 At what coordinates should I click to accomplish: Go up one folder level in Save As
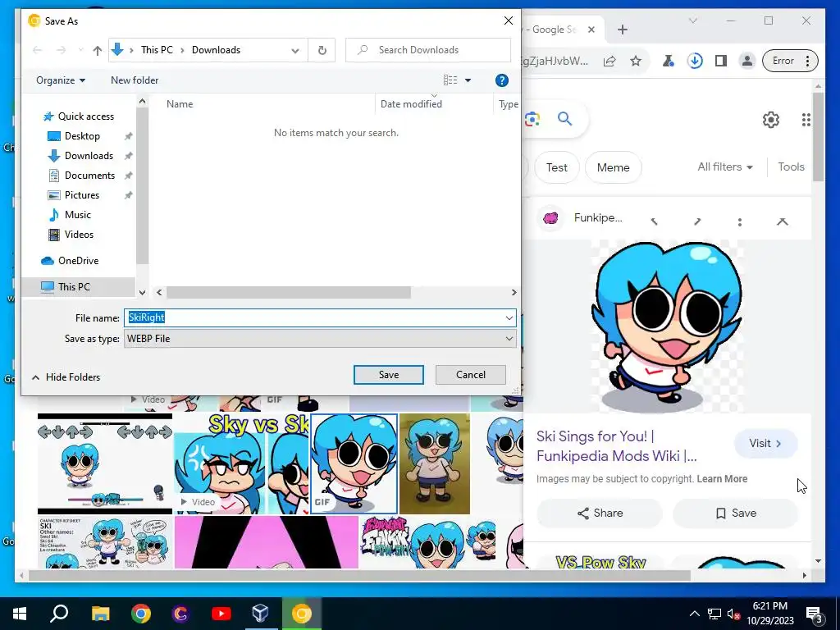(97, 50)
